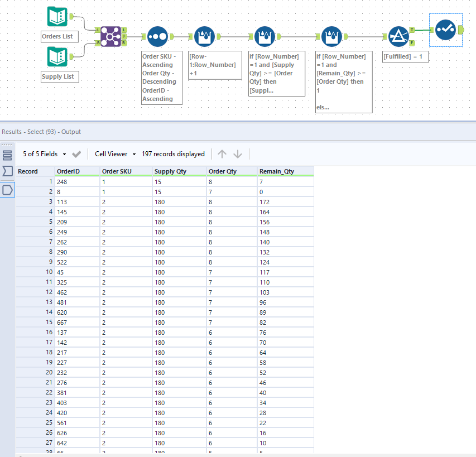476x457 pixels.
Task: Go to previous record with up arrow
Action: pos(222,154)
